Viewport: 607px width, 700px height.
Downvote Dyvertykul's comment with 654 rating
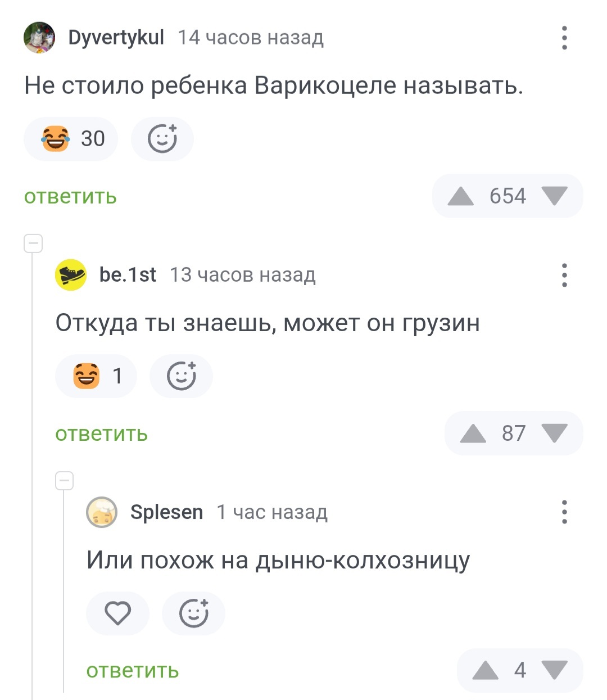[555, 196]
